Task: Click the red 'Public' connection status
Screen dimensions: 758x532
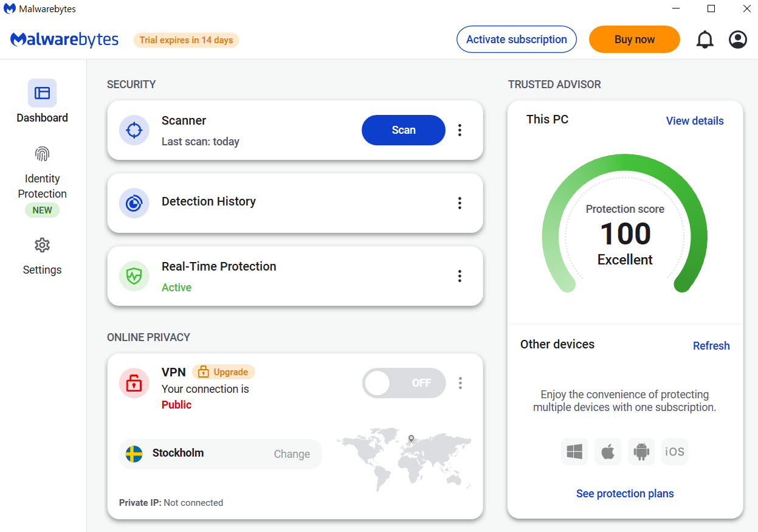Action: 176,405
